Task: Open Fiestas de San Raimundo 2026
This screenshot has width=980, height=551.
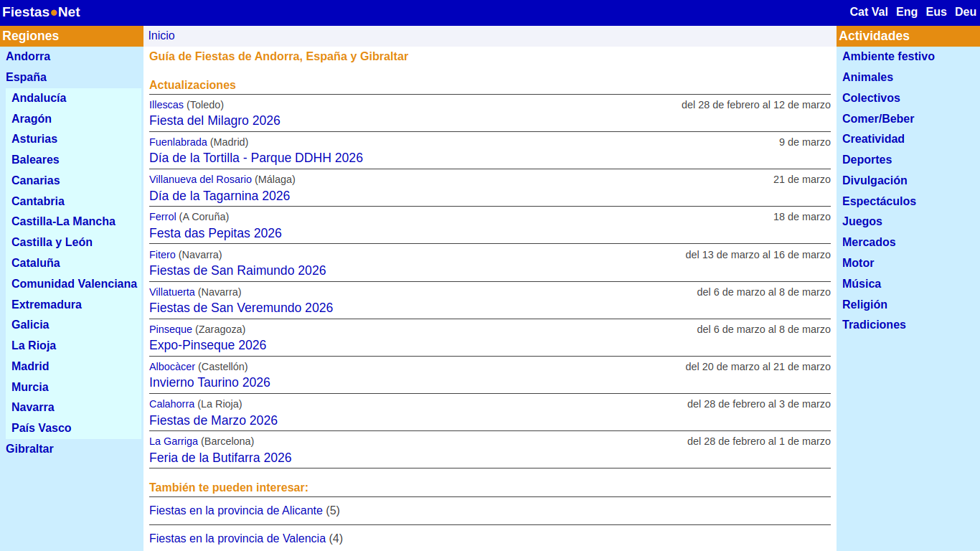Action: pyautogui.click(x=237, y=270)
